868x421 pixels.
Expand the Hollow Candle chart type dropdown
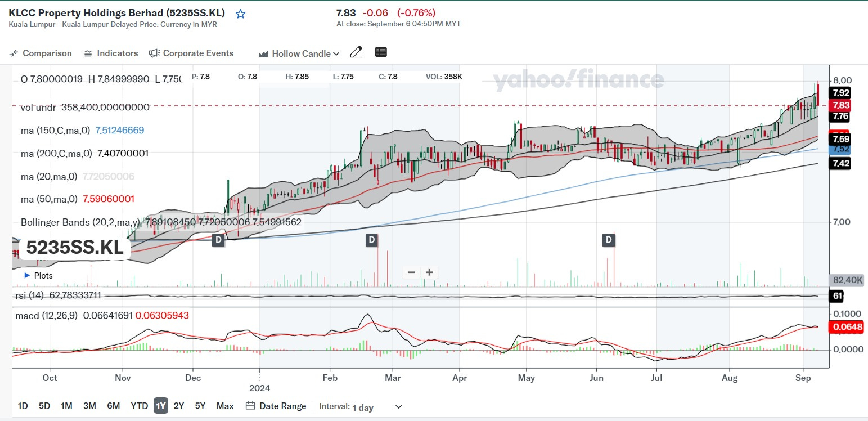click(299, 53)
